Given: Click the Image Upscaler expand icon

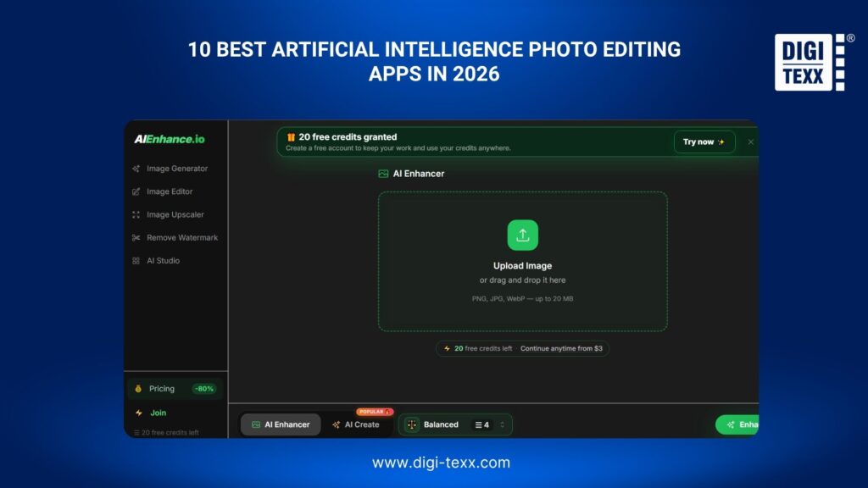Looking at the screenshot, I should coord(136,214).
